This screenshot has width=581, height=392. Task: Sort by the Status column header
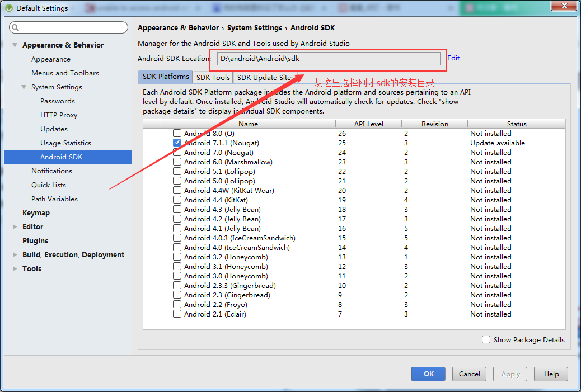[517, 124]
